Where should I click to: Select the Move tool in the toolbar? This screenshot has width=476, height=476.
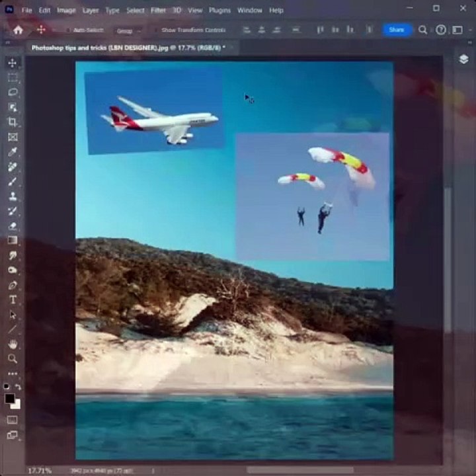coord(13,63)
